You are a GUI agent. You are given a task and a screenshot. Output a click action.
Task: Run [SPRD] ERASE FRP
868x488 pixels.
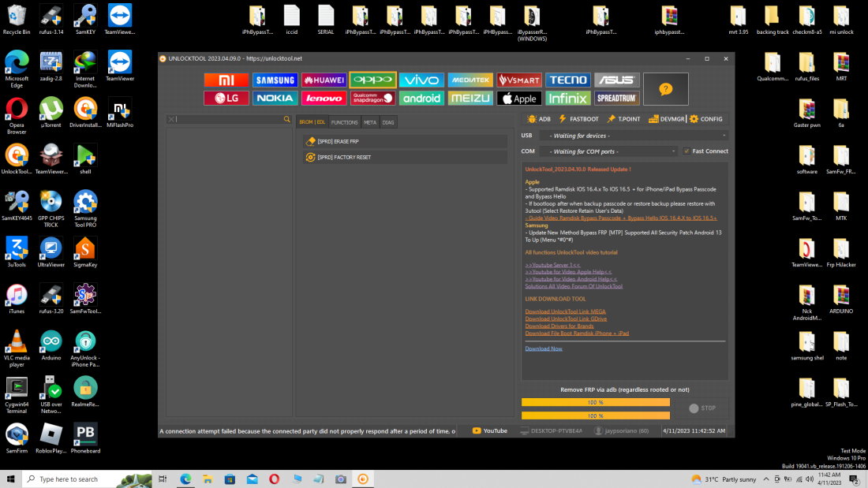tap(405, 142)
